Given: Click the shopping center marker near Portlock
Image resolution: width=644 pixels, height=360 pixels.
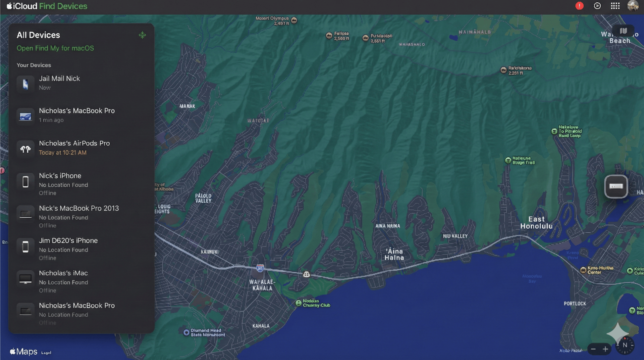Looking at the screenshot, I should tap(583, 270).
